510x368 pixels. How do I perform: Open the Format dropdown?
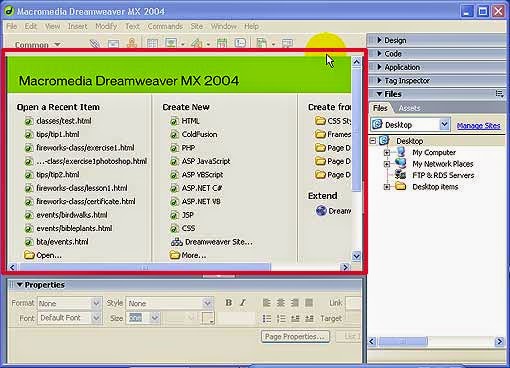click(x=96, y=303)
